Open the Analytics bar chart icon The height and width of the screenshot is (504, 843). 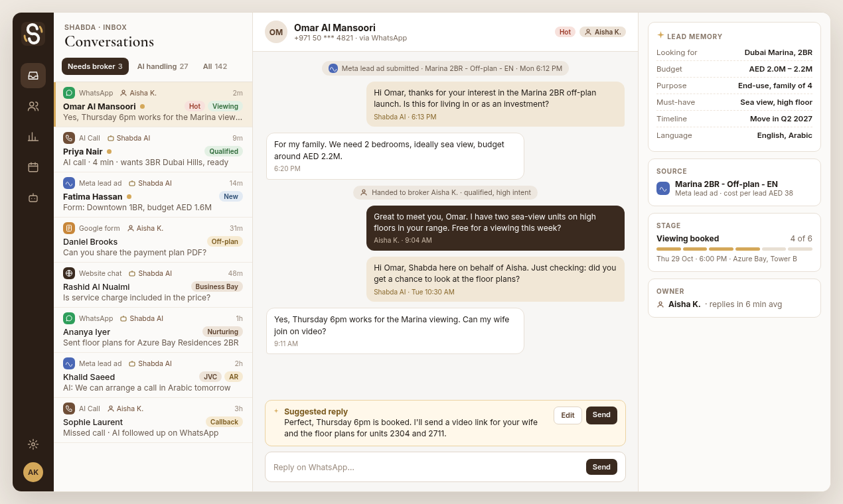click(33, 137)
